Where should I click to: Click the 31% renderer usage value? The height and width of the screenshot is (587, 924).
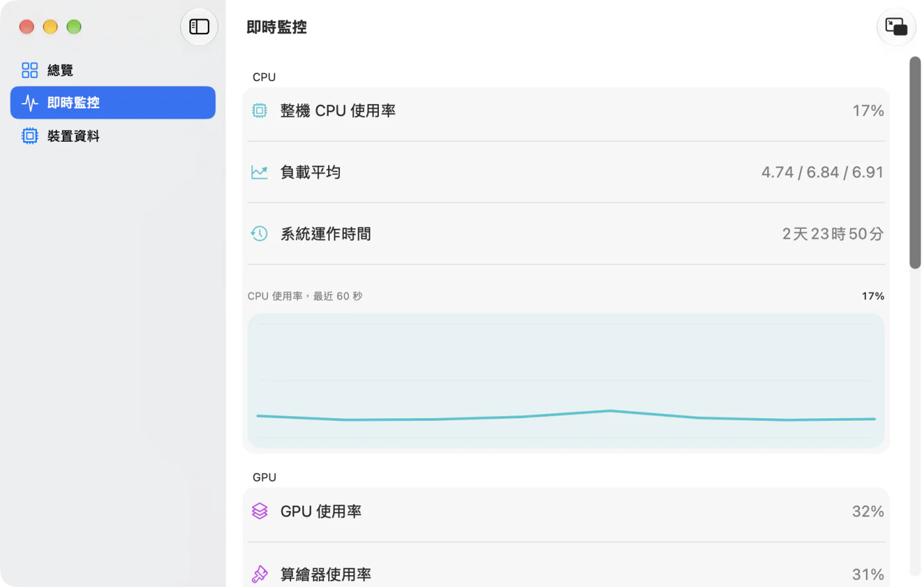click(x=868, y=574)
